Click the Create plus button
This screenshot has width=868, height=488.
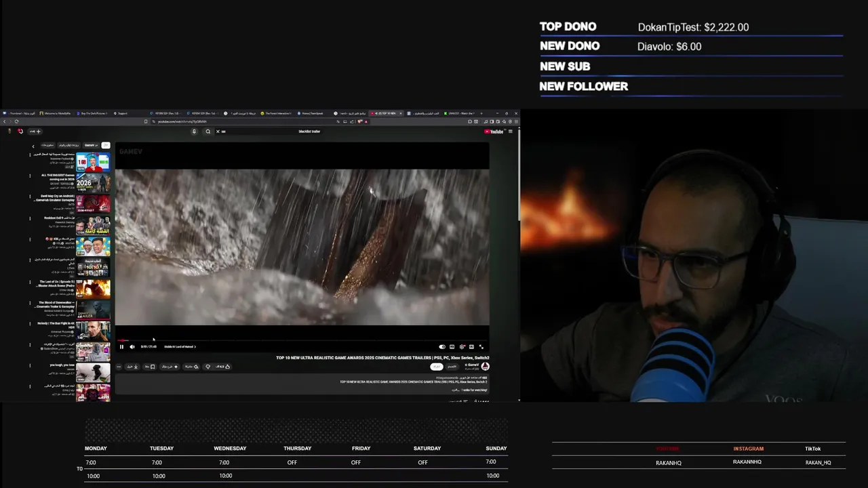[x=35, y=131]
